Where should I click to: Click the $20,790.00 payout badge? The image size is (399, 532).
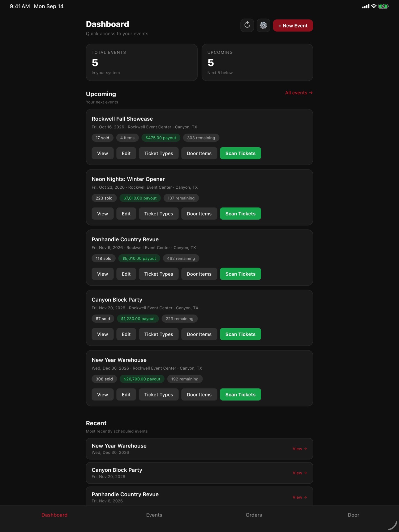pos(142,379)
